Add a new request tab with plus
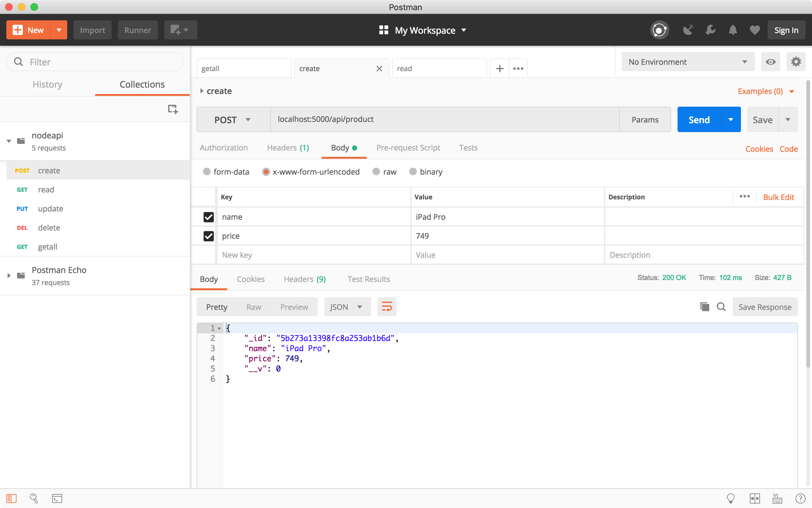 coord(500,69)
